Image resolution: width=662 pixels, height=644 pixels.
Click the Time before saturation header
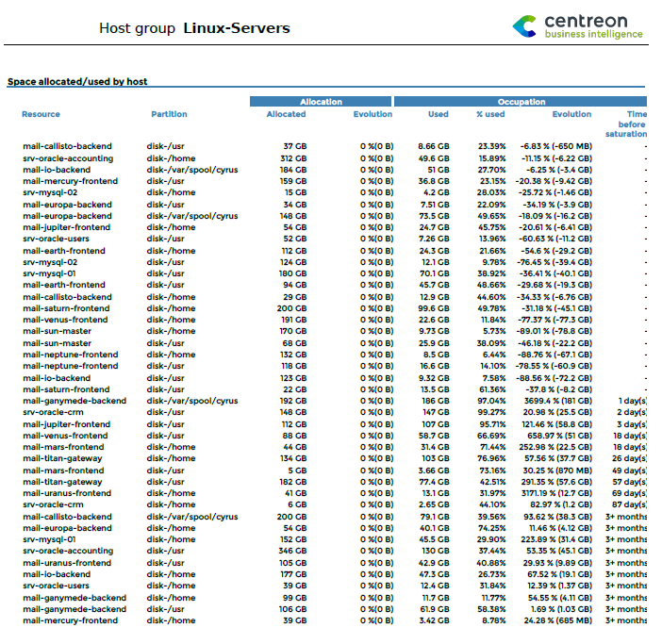[632, 124]
